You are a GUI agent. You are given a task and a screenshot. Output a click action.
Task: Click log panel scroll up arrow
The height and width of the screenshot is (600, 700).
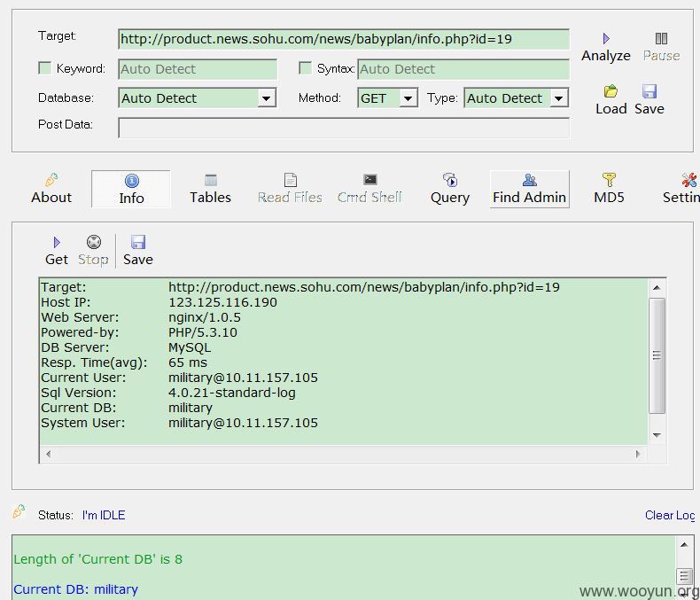(684, 545)
